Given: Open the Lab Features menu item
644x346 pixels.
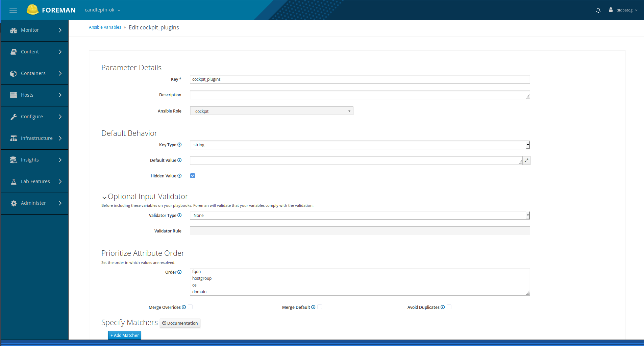Looking at the screenshot, I should coord(35,181).
